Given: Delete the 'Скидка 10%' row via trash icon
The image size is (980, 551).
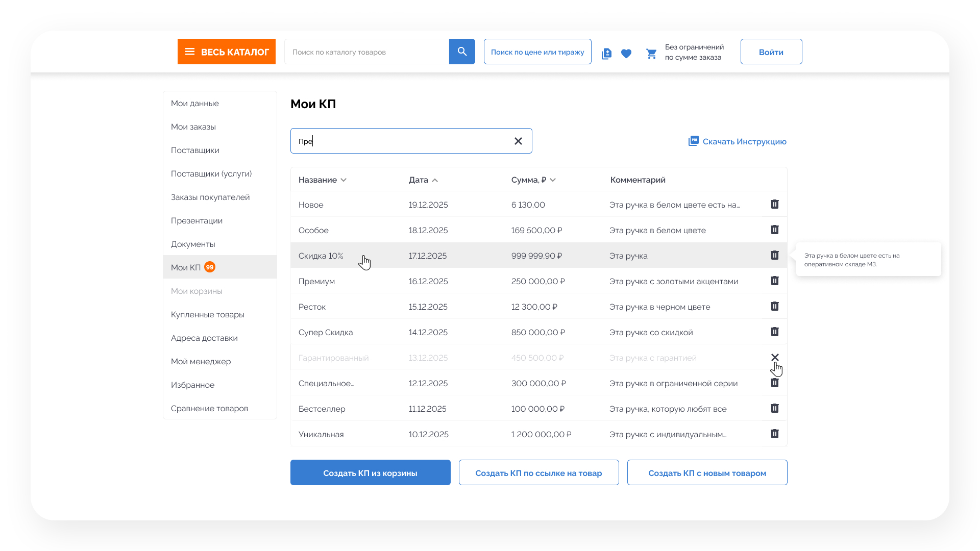Looking at the screenshot, I should [774, 255].
